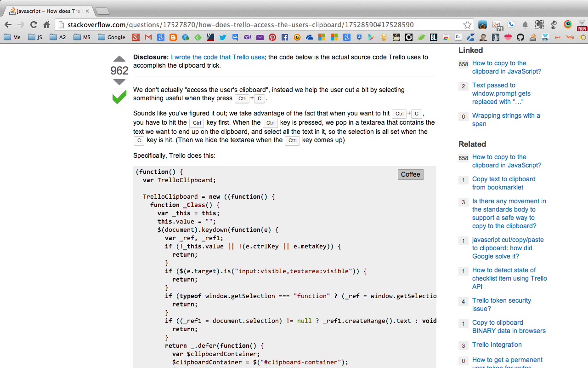Click the Google +1 extension icon

[498, 25]
